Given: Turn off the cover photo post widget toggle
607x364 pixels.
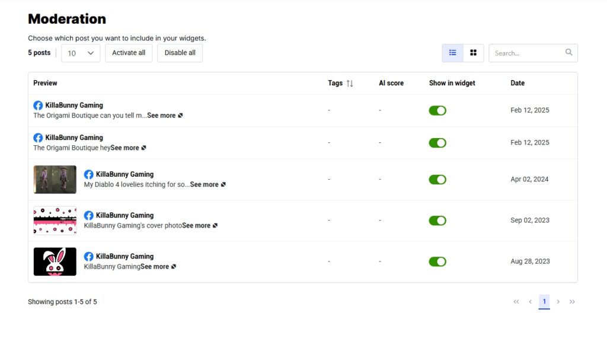Looking at the screenshot, I should point(437,220).
